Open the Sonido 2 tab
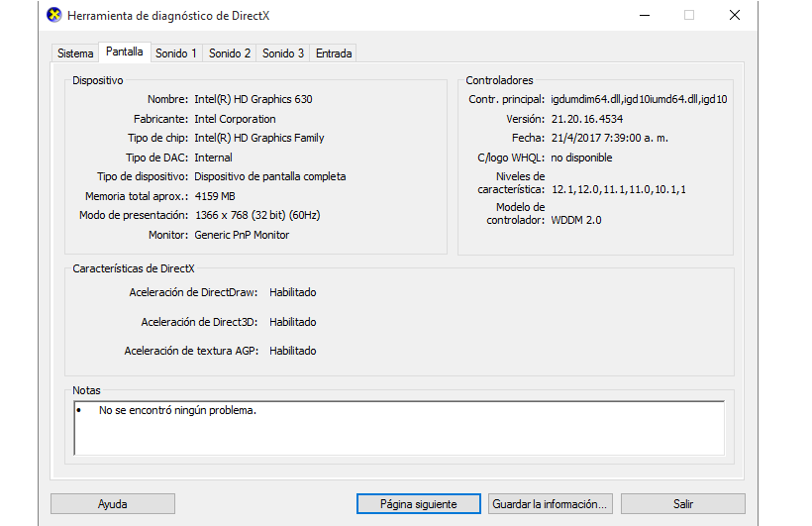The height and width of the screenshot is (526, 812). [230, 53]
